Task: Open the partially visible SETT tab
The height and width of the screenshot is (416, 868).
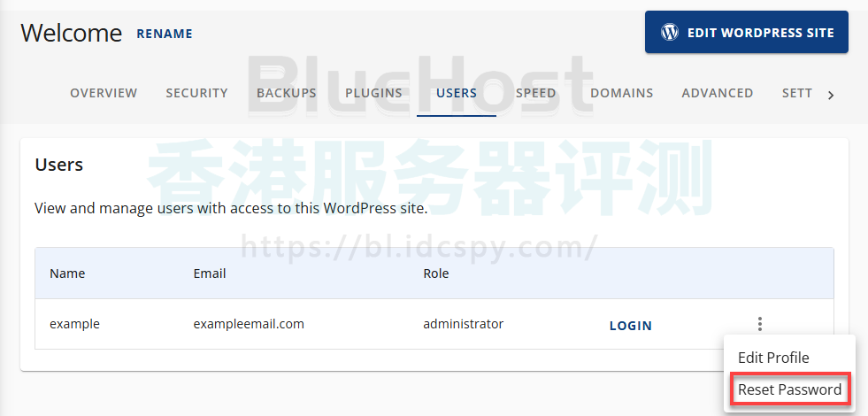Action: 796,93
